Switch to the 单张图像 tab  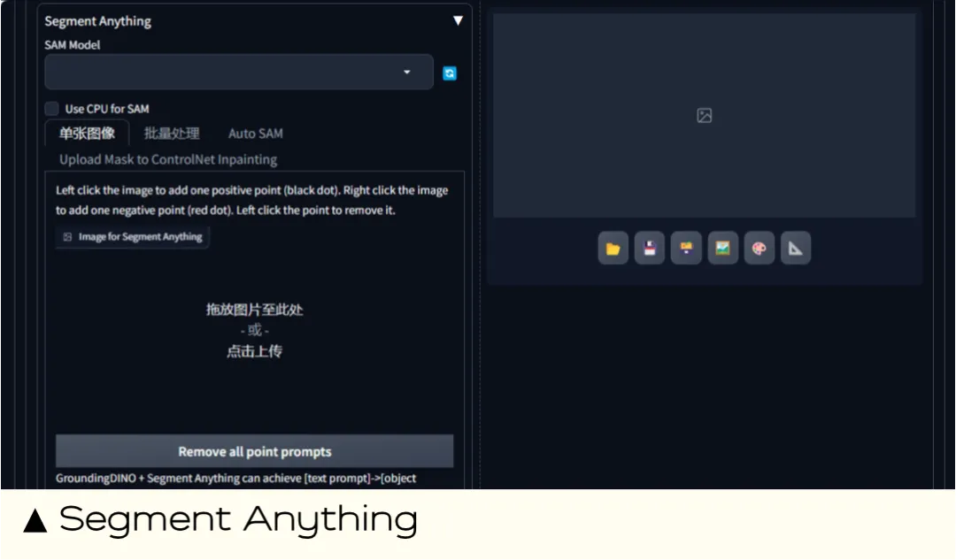[87, 134]
